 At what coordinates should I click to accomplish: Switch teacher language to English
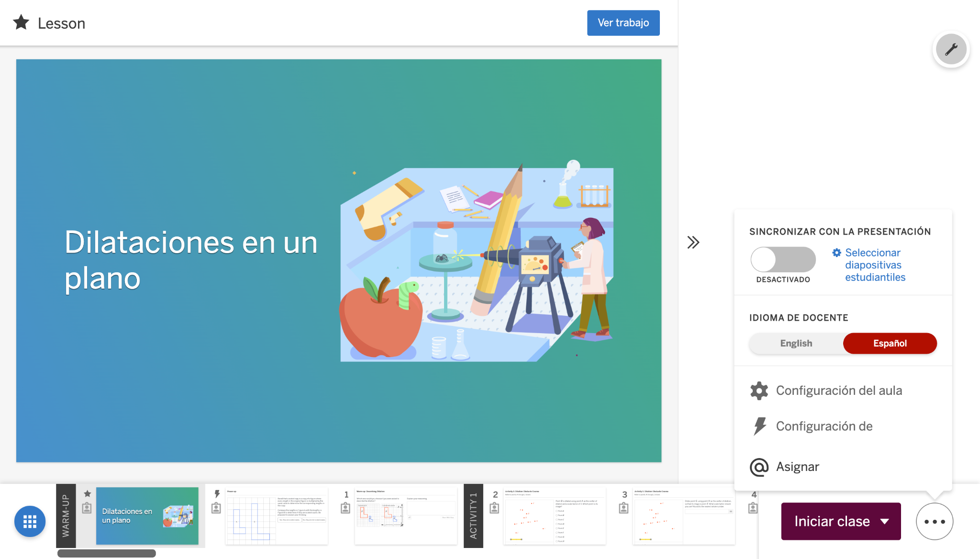(x=795, y=343)
